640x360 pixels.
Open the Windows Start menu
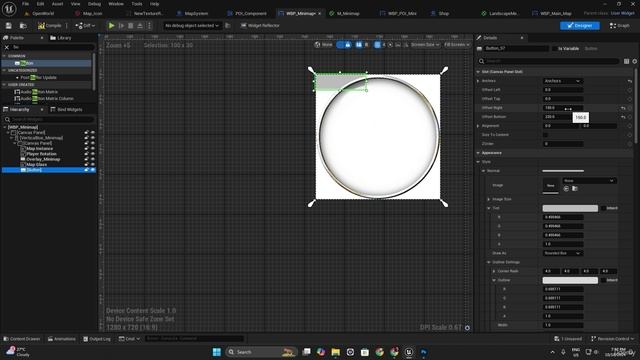(216, 352)
